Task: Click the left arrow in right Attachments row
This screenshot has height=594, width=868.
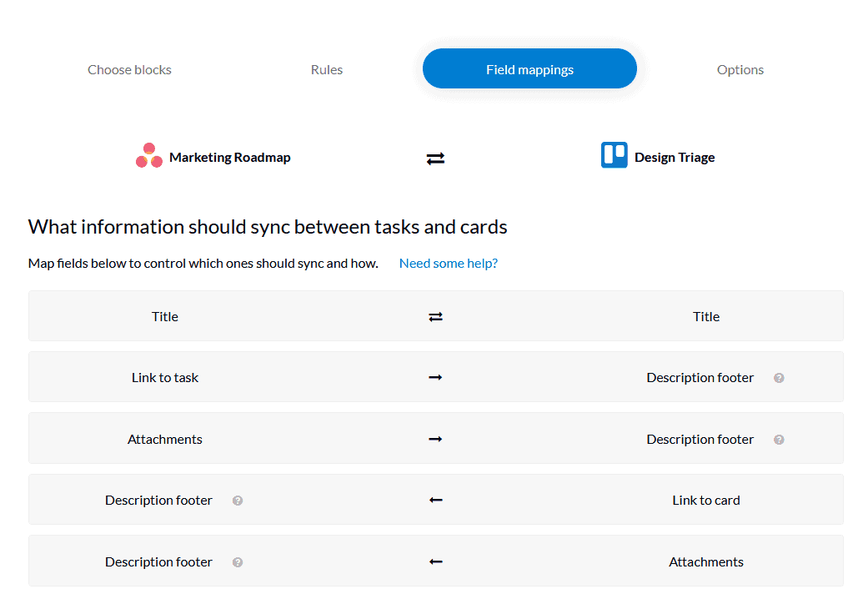Action: pyautogui.click(x=435, y=561)
